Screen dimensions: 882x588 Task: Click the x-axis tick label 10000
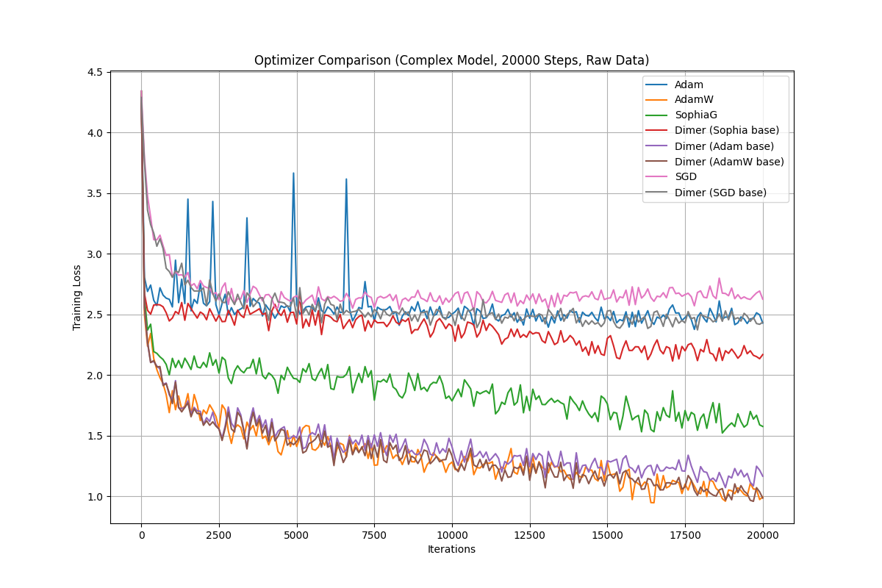[452, 535]
